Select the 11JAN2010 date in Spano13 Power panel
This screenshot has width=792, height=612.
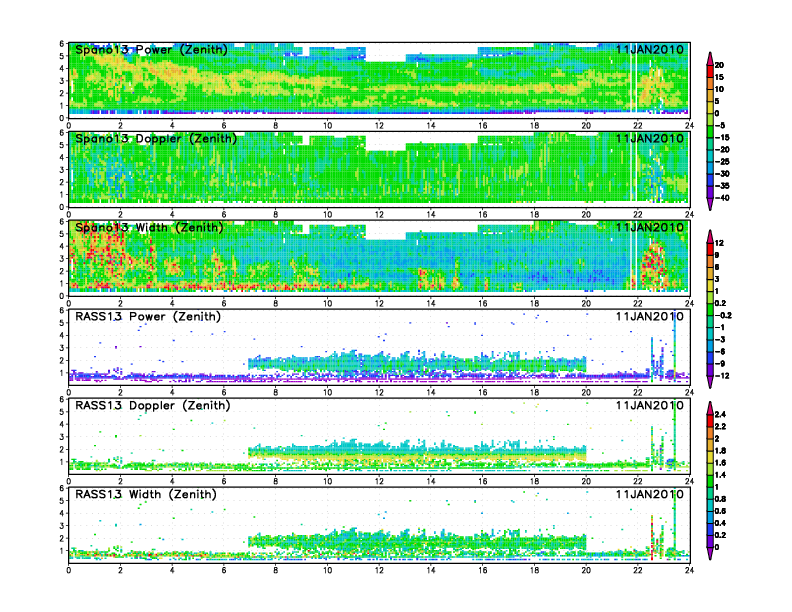coord(650,49)
